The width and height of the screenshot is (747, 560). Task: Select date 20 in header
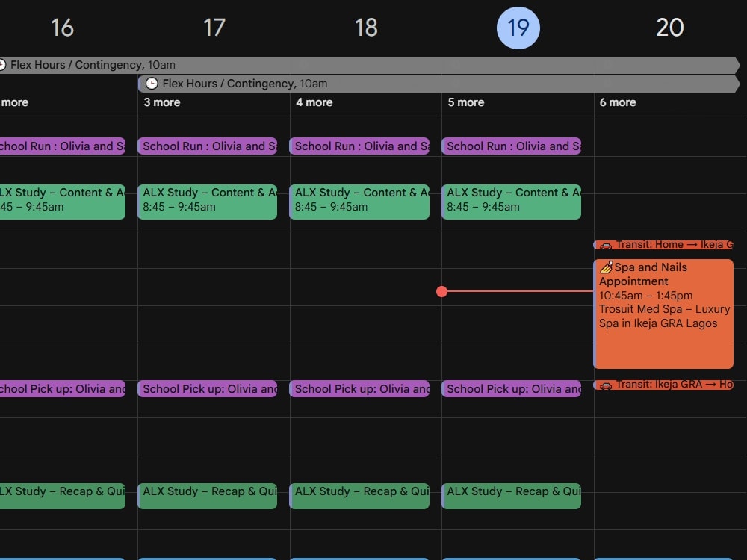click(670, 28)
